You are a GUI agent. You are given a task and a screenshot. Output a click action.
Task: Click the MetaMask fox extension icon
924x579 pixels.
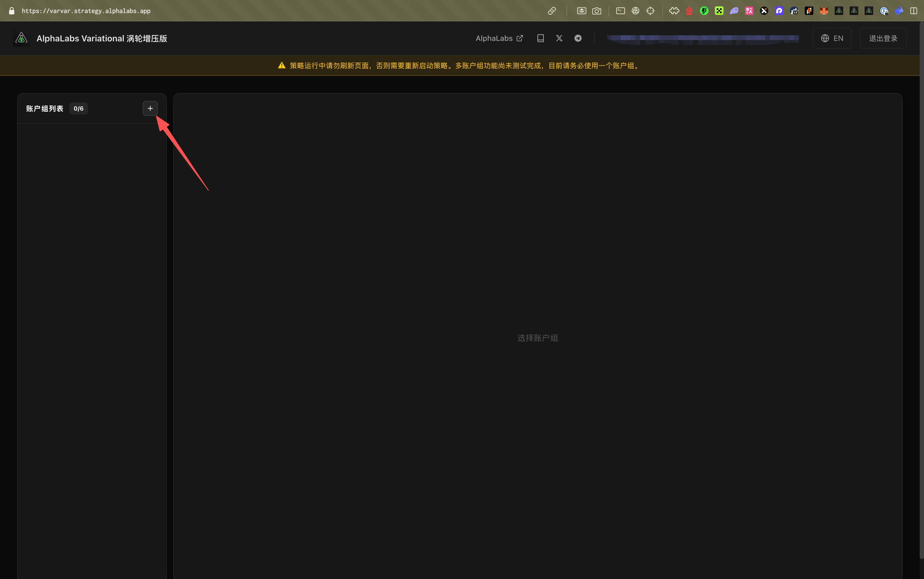[823, 11]
